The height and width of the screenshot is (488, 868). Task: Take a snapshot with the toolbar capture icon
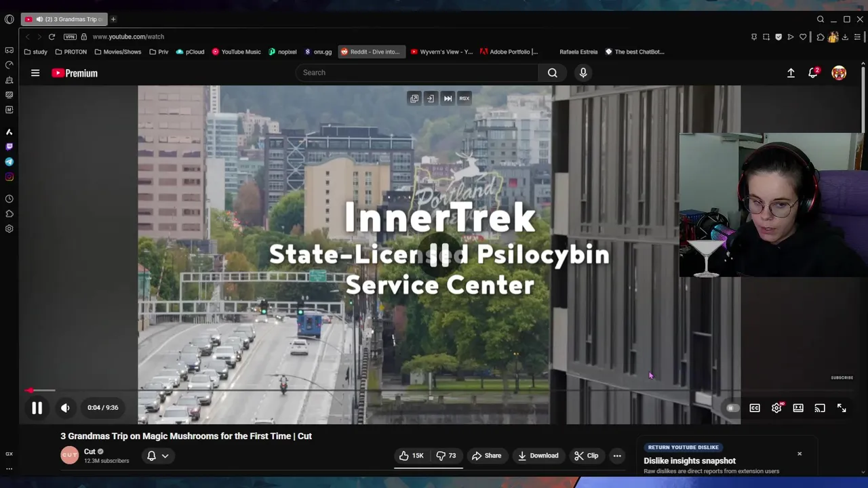click(766, 37)
